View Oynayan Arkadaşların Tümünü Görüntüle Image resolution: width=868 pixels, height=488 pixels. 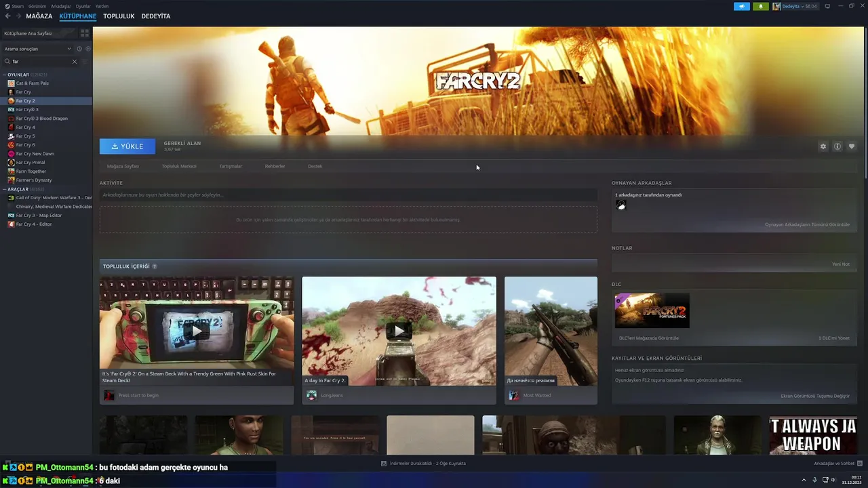pyautogui.click(x=807, y=224)
